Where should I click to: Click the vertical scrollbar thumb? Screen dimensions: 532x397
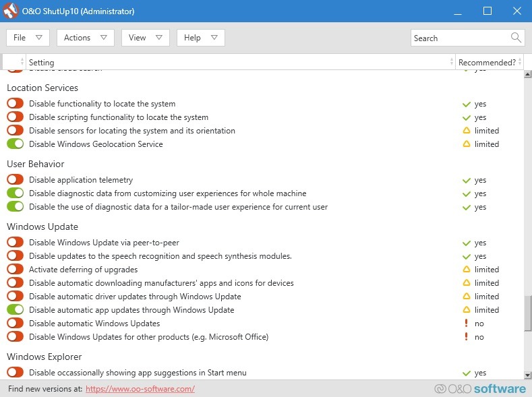(527, 313)
